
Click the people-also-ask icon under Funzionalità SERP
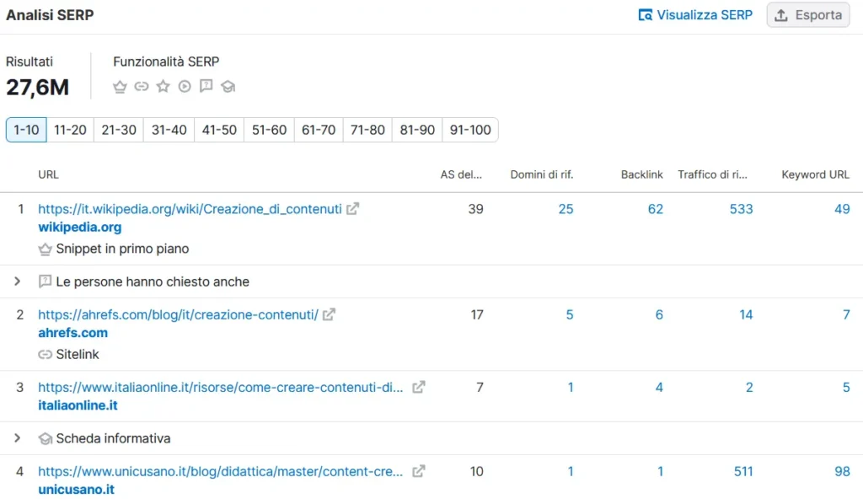206,86
